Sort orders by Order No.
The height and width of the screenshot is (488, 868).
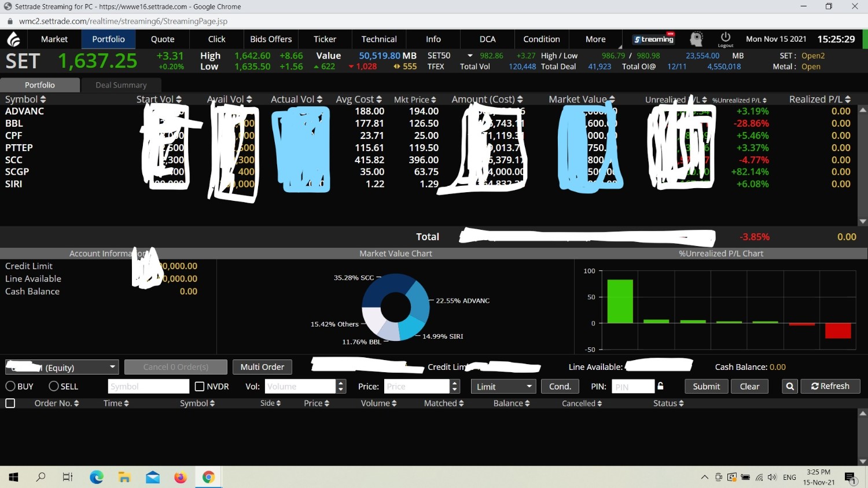tap(76, 403)
